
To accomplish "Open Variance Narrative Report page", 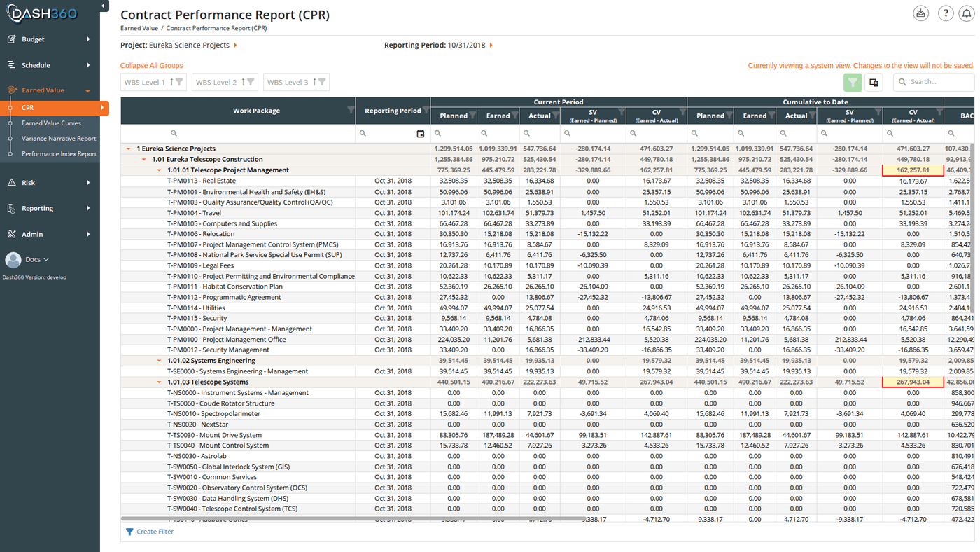I will pyautogui.click(x=59, y=139).
